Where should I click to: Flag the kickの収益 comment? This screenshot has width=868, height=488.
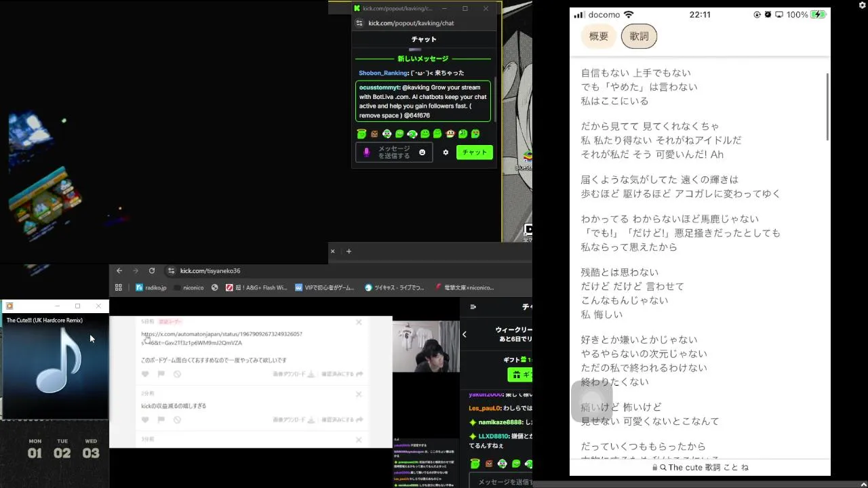161,420
